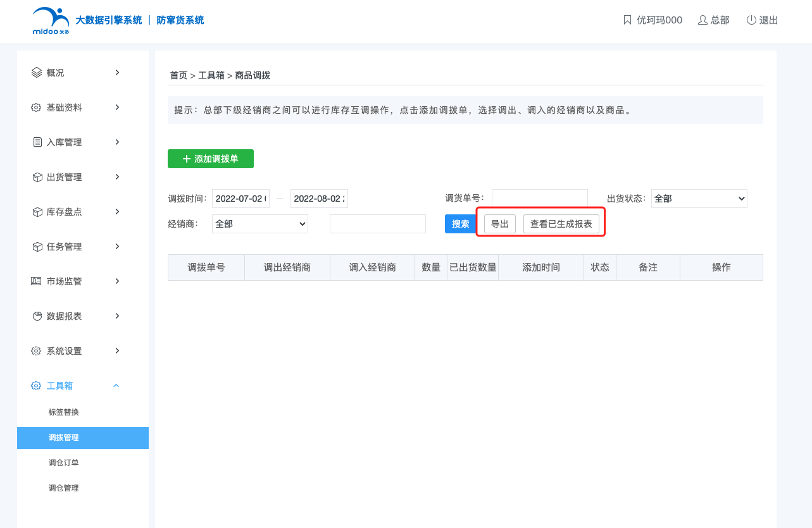Image resolution: width=812 pixels, height=528 pixels.
Task: Expand the 出货管理 menu chevron
Action: [117, 177]
